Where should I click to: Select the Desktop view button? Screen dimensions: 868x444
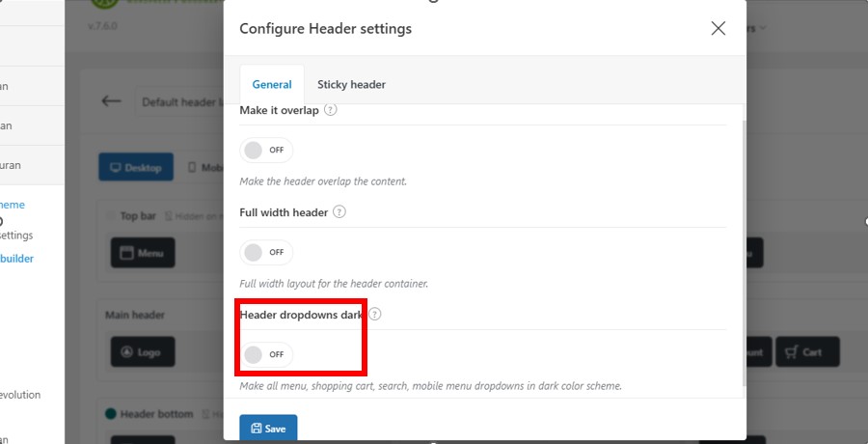pyautogui.click(x=136, y=167)
